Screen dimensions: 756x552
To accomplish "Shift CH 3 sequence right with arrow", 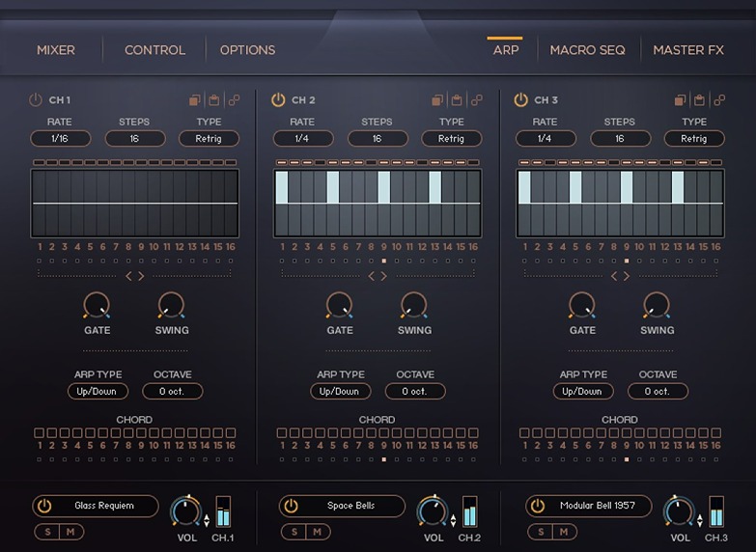I will coord(627,276).
